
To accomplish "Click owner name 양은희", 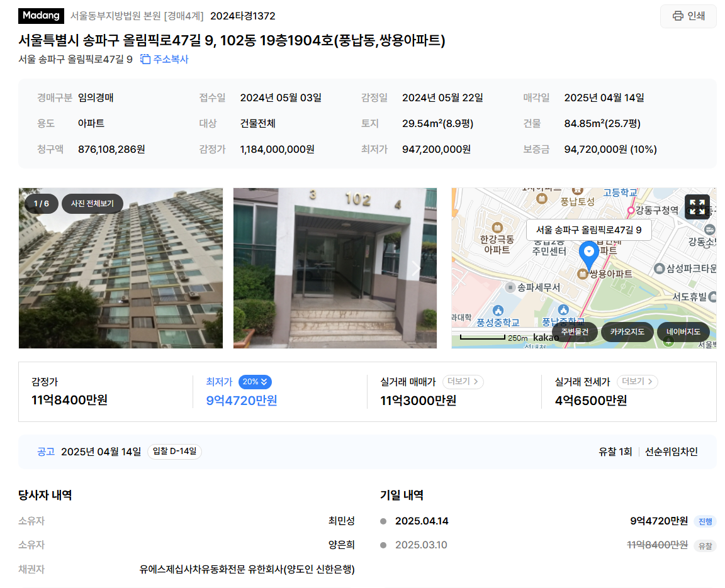I will (x=341, y=545).
